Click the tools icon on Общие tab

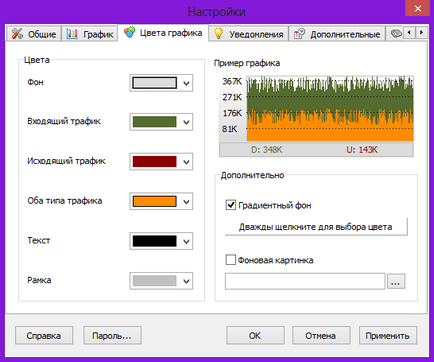point(17,34)
